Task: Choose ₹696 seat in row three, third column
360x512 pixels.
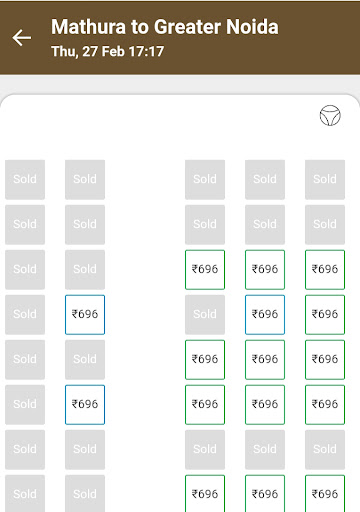Action: (x=205, y=269)
